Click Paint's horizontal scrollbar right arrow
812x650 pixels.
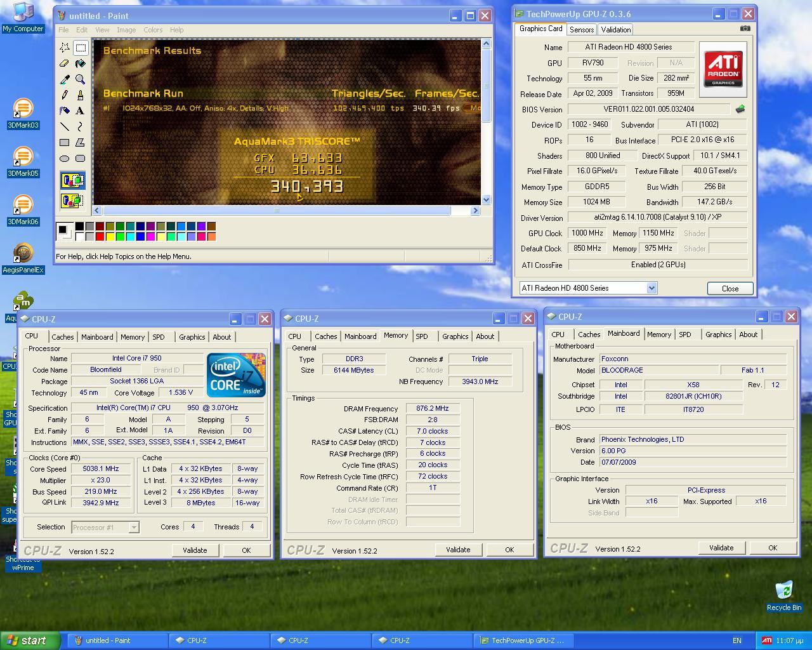pos(475,210)
